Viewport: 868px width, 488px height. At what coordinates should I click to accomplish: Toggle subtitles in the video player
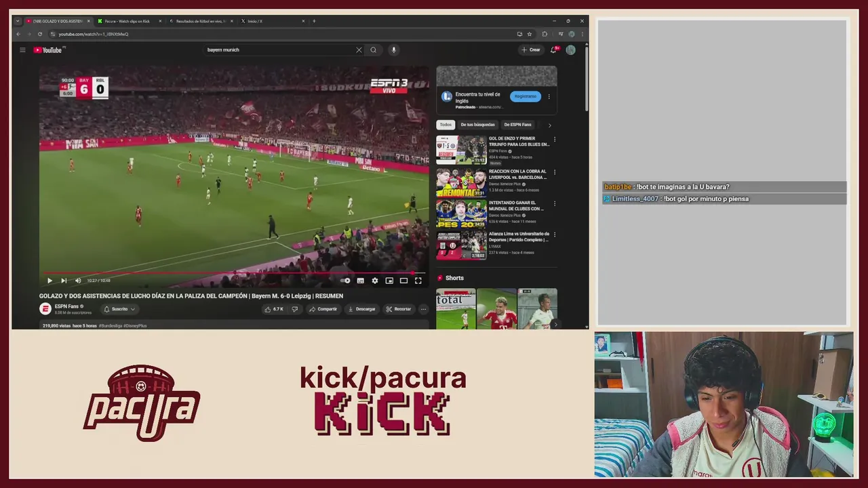[x=360, y=281]
